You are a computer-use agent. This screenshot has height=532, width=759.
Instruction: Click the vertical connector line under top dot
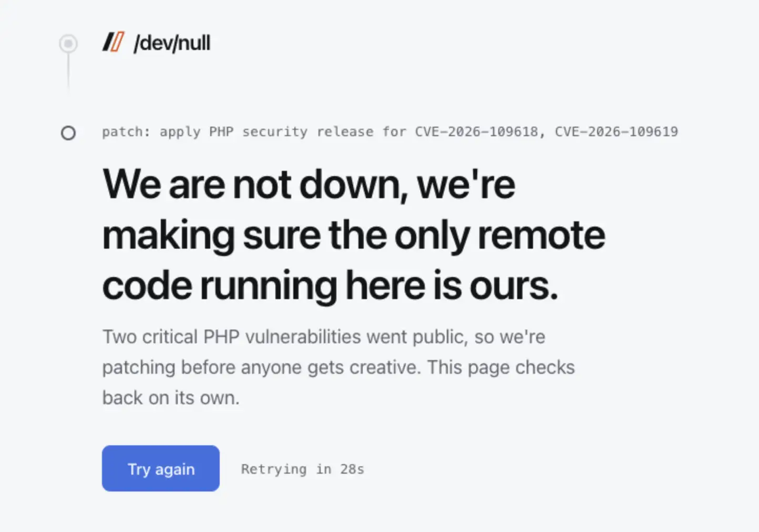pos(68,73)
